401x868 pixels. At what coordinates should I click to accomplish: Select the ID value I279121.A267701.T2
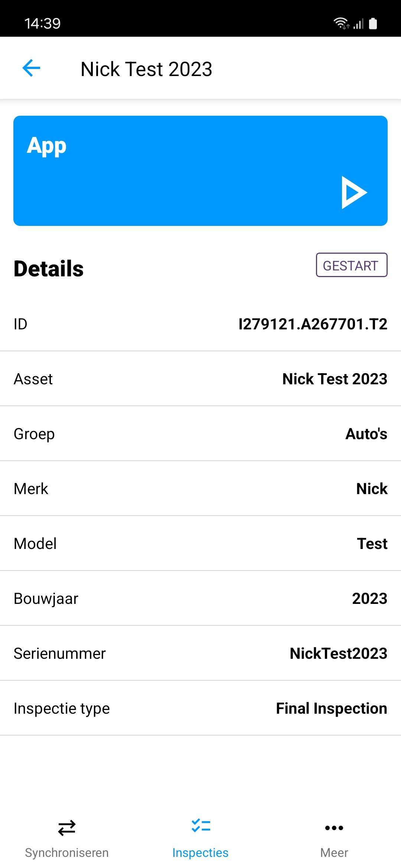pos(313,324)
